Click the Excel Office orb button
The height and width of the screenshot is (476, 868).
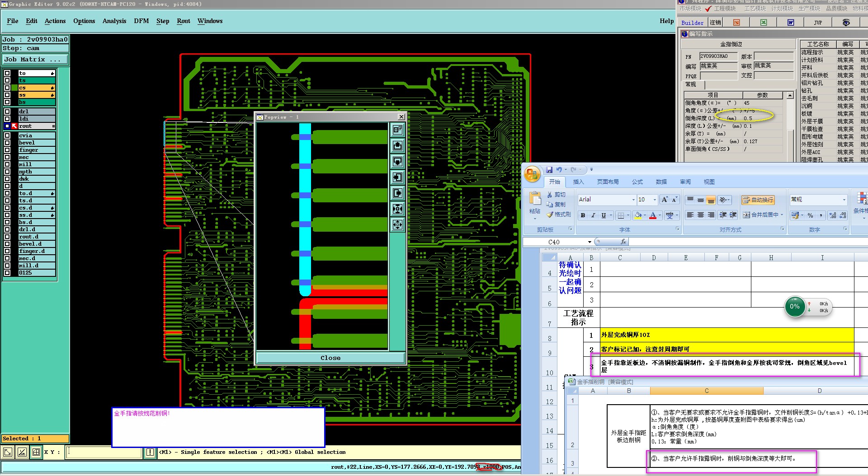click(x=532, y=174)
